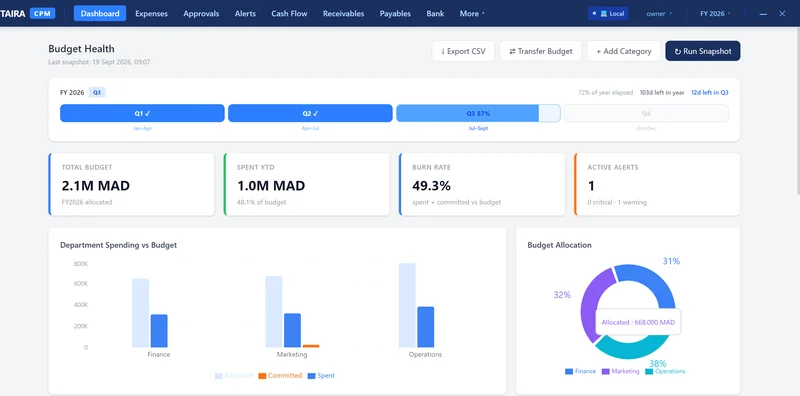
Task: Click the '12d left in Q3' text
Action: pyautogui.click(x=710, y=92)
